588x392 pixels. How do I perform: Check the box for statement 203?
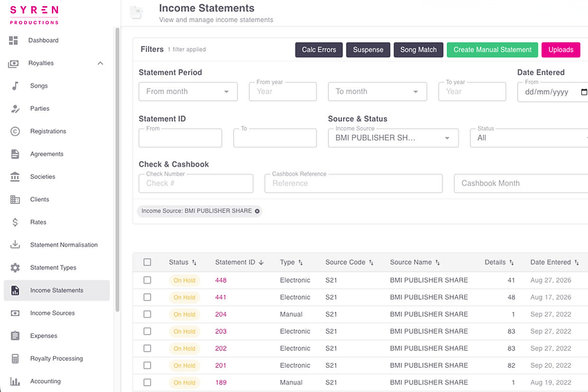click(147, 331)
